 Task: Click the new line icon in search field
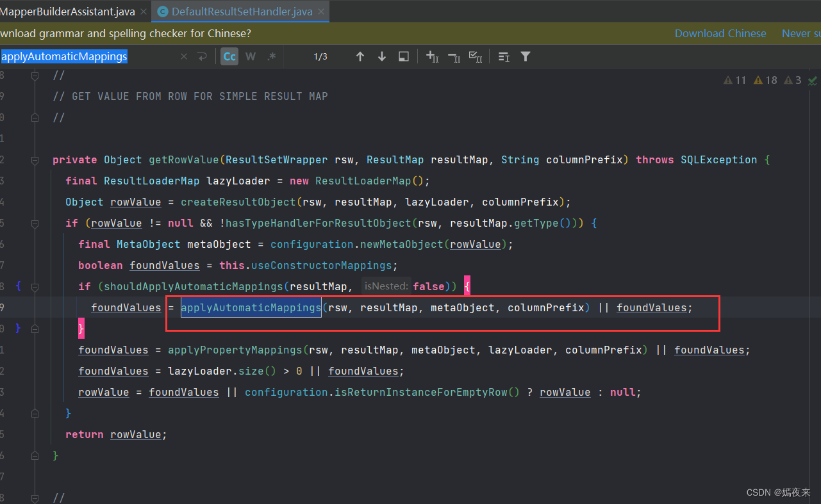203,56
